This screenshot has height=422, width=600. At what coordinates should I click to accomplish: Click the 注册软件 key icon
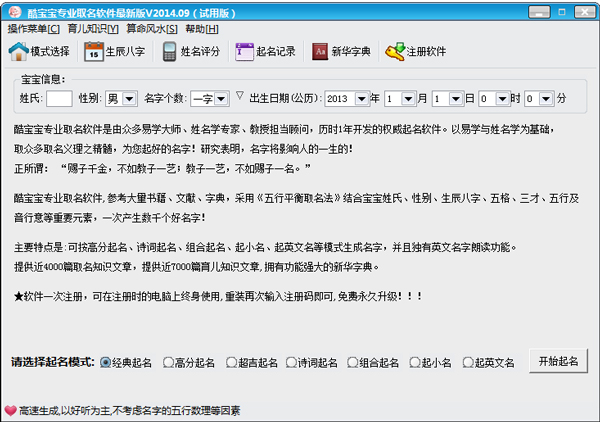pos(395,51)
